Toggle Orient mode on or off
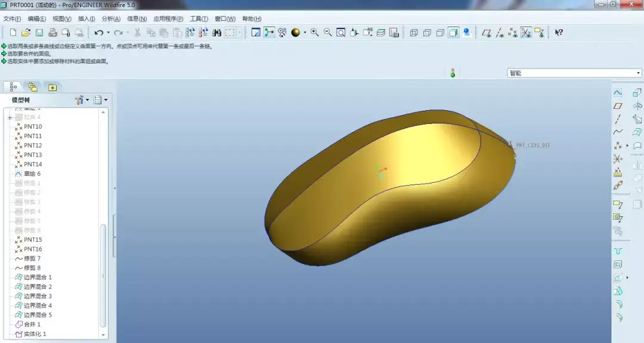 [282, 32]
